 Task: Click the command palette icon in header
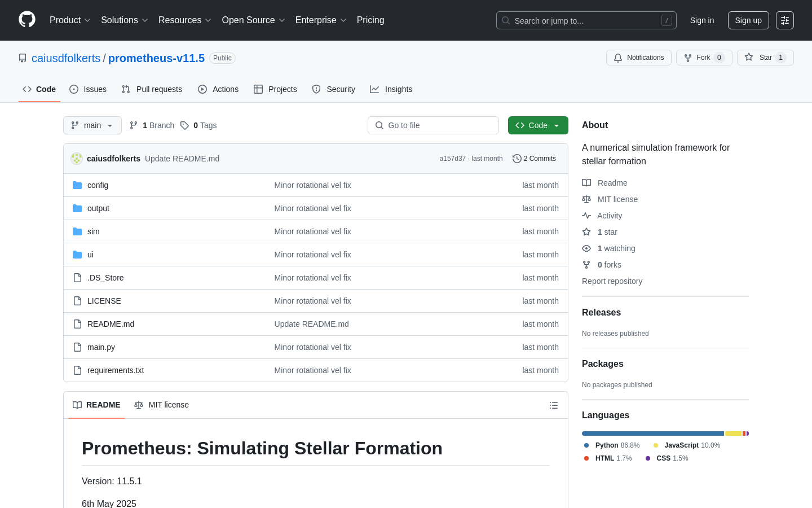coord(785,20)
